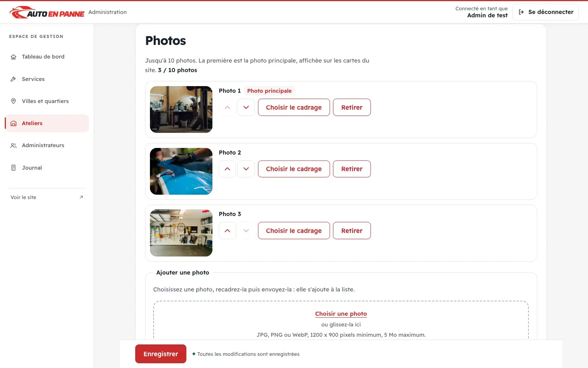The image size is (588, 368).
Task: Click the Photo 1 workshop thumbnail
Action: tap(181, 110)
